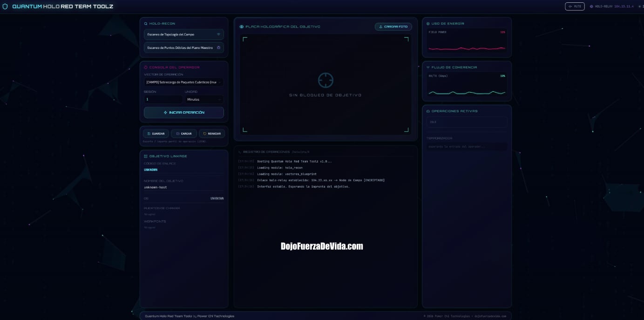644x320 pixels.
Task: Click the 'UNKNOWN' value under Código de Enlace
Action: tap(150, 170)
